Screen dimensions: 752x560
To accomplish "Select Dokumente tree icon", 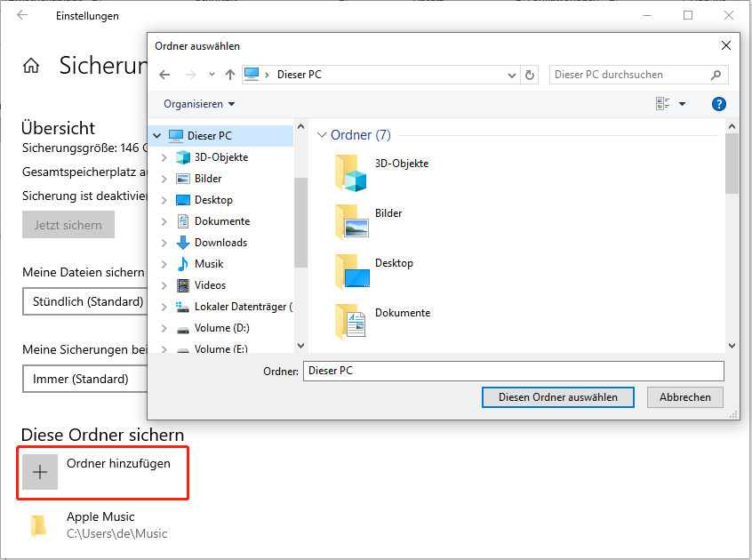I will tap(183, 221).
